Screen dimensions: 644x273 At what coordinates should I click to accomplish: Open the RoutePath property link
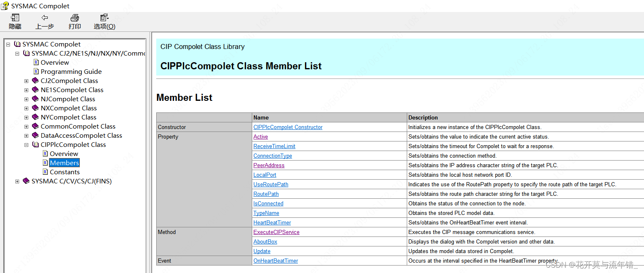(266, 194)
